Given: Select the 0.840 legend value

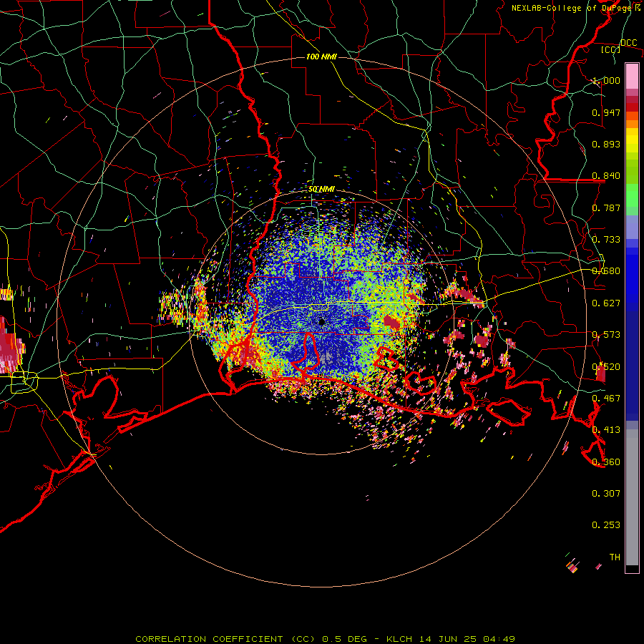Looking at the screenshot, I should tap(606, 176).
